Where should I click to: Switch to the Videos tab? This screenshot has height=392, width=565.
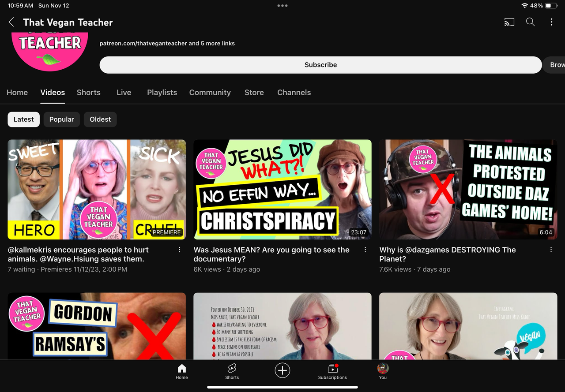point(53,93)
